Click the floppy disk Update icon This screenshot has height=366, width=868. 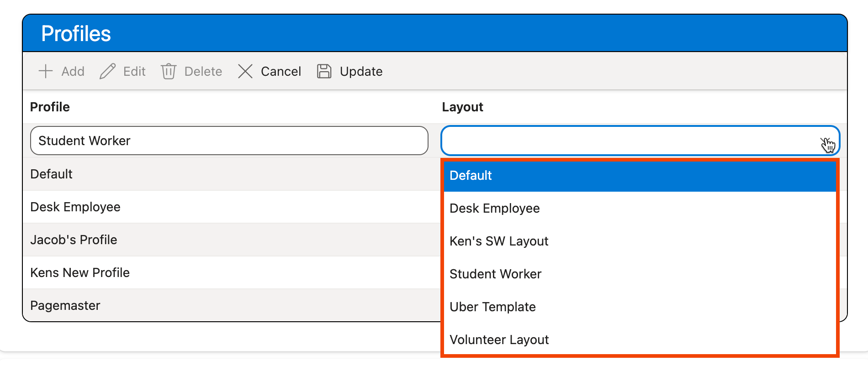pos(324,71)
